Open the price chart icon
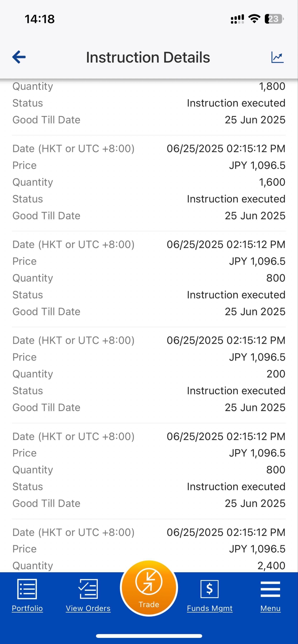The image size is (298, 644). [x=277, y=57]
